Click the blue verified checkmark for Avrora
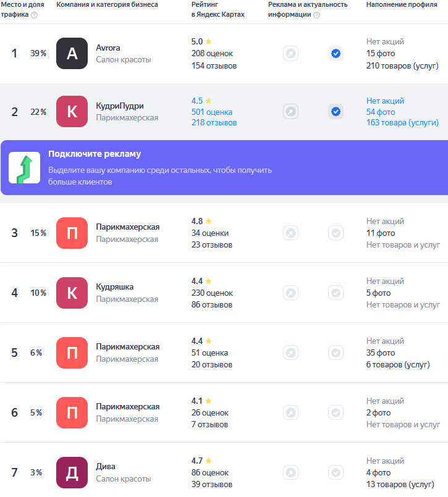448x497 pixels. point(336,54)
